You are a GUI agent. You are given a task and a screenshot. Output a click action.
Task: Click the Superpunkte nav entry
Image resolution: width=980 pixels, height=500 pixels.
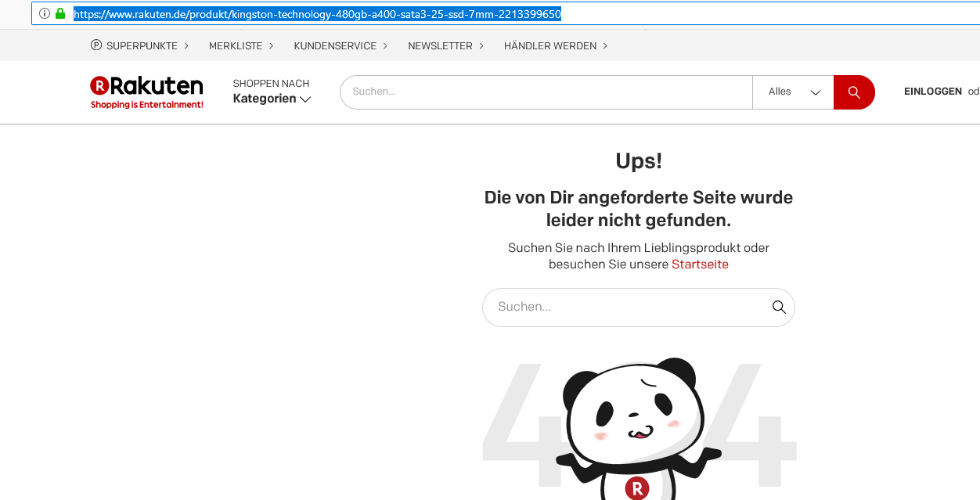[x=142, y=45]
